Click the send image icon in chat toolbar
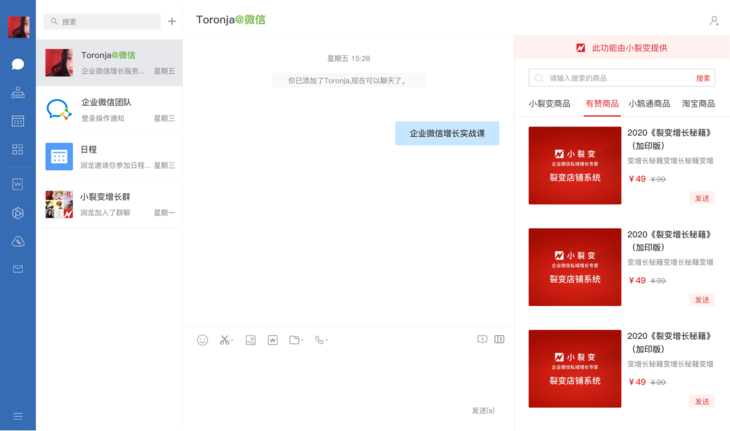Viewport: 730px width, 431px height. (250, 340)
